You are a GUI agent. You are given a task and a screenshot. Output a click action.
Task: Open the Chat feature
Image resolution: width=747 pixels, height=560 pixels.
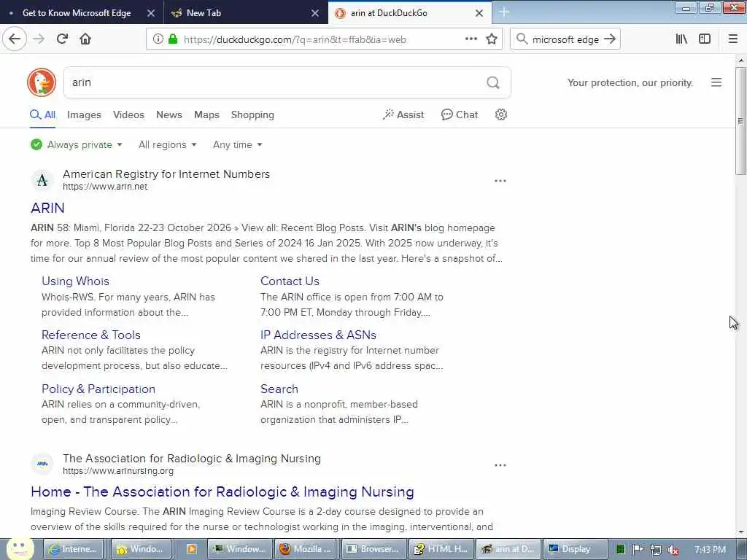pos(460,114)
